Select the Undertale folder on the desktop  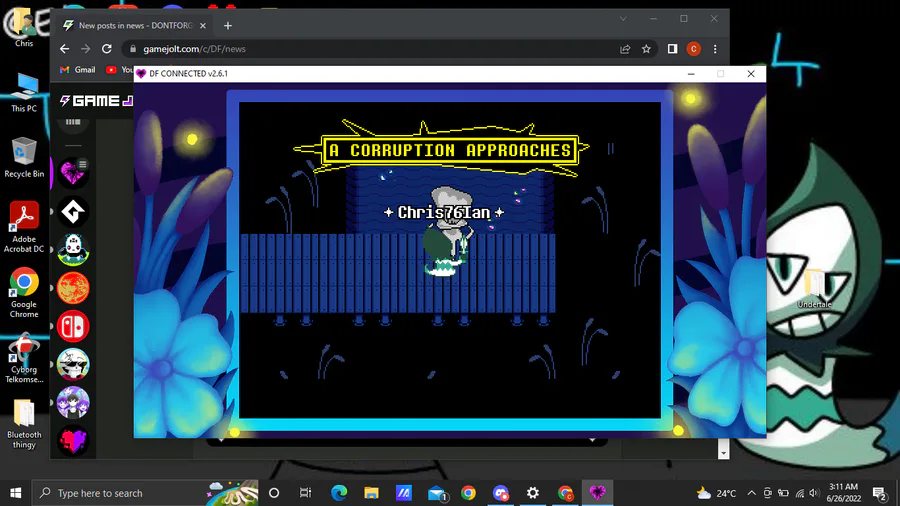coord(814,289)
